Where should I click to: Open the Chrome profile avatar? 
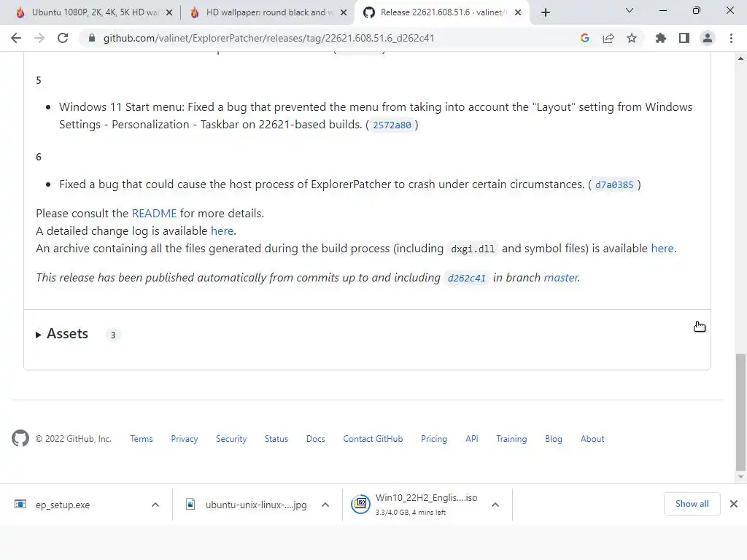pos(708,38)
